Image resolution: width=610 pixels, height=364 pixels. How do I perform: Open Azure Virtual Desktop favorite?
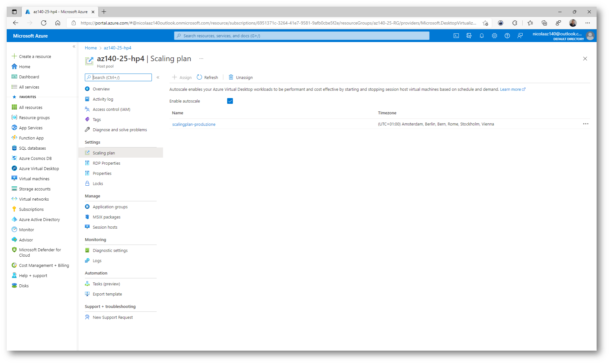click(x=39, y=168)
